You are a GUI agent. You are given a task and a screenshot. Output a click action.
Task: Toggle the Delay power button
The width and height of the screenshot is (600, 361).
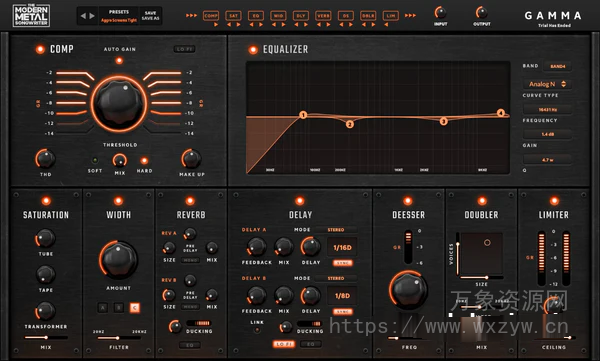pyautogui.click(x=300, y=201)
